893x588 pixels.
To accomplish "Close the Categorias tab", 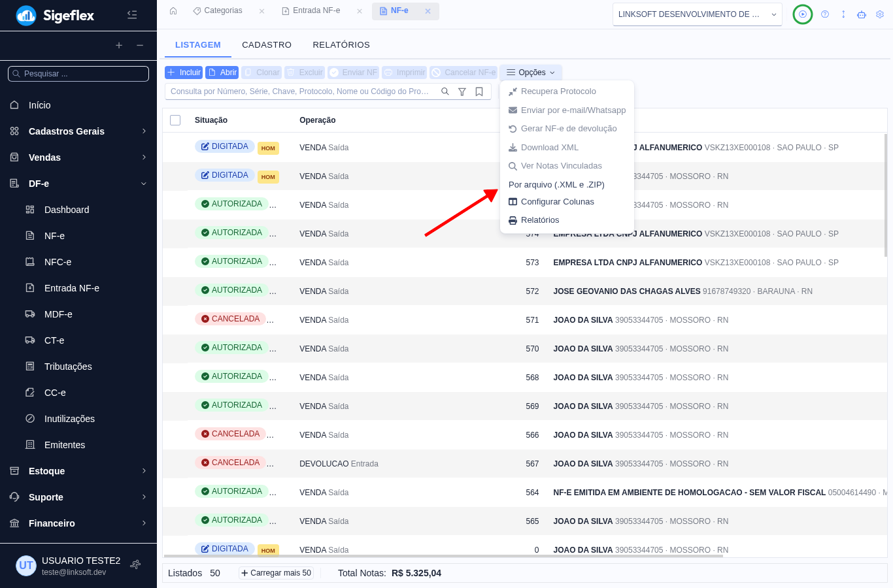I will click(261, 11).
